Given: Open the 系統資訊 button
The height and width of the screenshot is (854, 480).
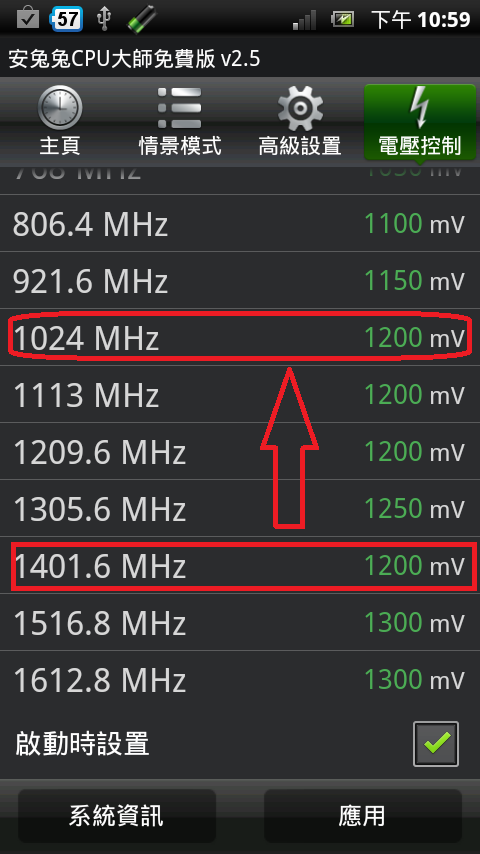Looking at the screenshot, I should coord(117,816).
